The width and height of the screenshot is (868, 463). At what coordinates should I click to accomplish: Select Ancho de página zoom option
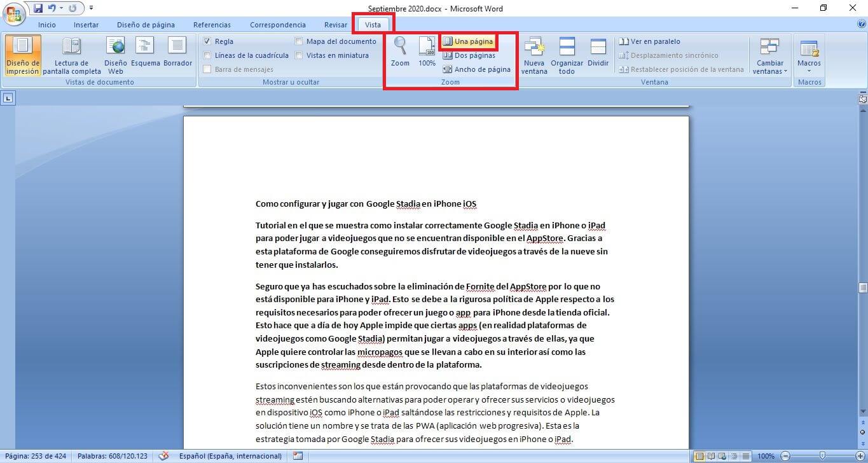(x=476, y=69)
